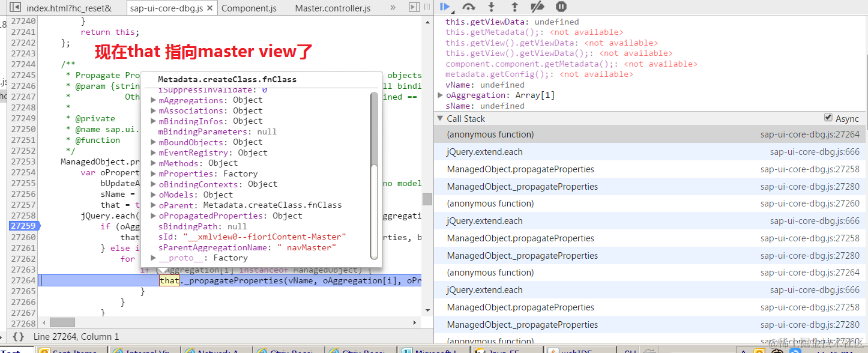Switch to Master.controller.js tab
The image size is (868, 353).
[333, 8]
